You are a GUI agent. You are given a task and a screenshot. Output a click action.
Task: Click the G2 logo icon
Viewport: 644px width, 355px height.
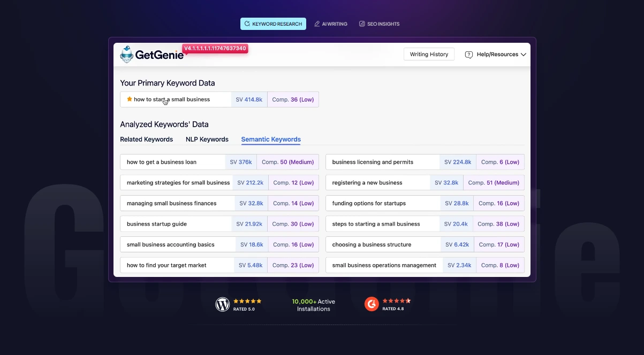coord(372,304)
